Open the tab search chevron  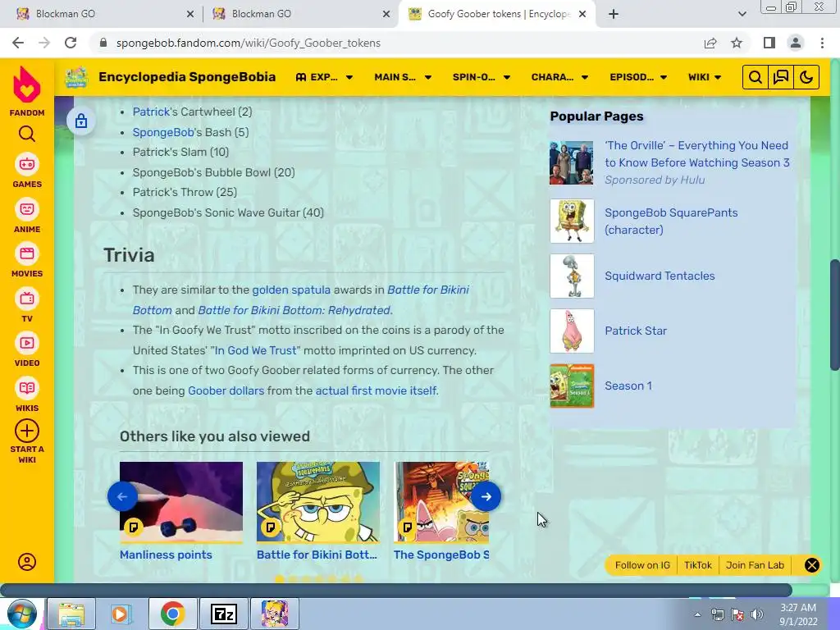pyautogui.click(x=742, y=14)
